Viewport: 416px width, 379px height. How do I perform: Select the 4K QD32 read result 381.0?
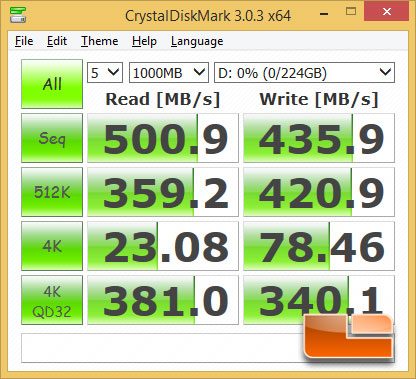coord(163,300)
